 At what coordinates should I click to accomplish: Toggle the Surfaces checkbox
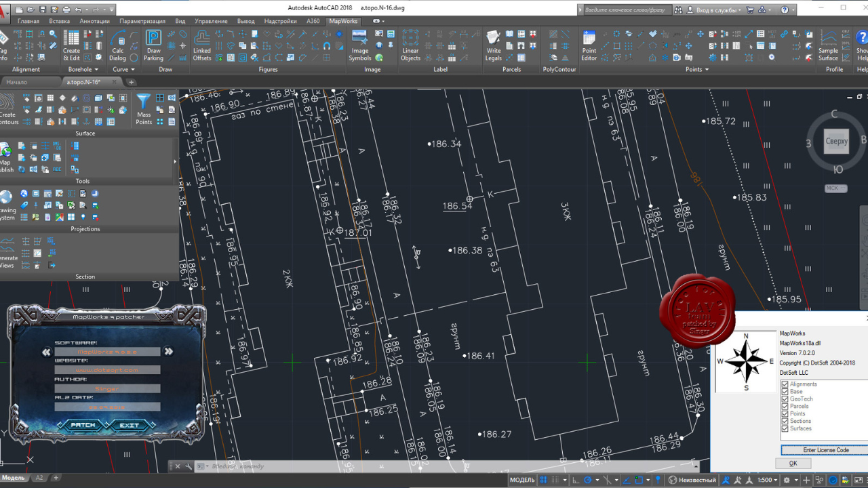pos(785,428)
